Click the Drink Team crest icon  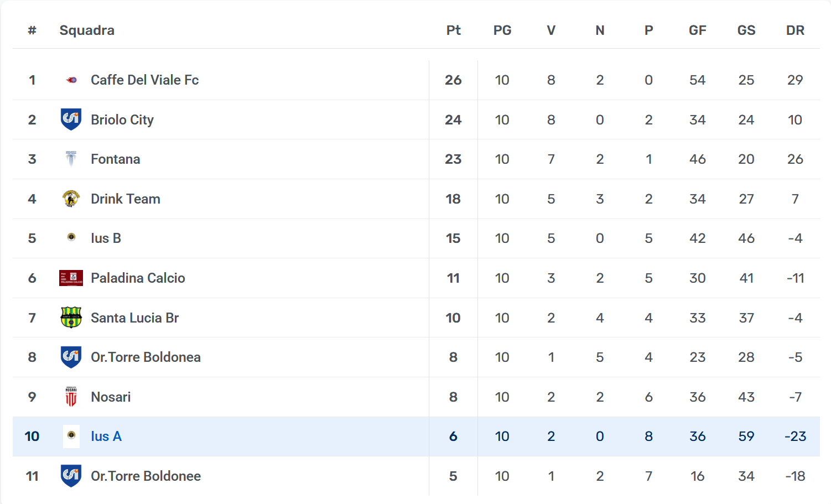pos(71,199)
